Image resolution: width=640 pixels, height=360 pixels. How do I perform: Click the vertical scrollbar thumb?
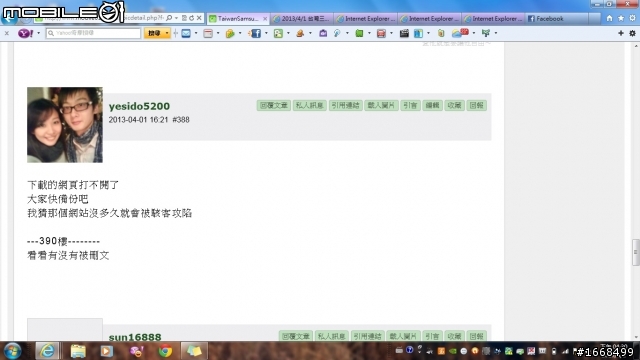click(636, 252)
